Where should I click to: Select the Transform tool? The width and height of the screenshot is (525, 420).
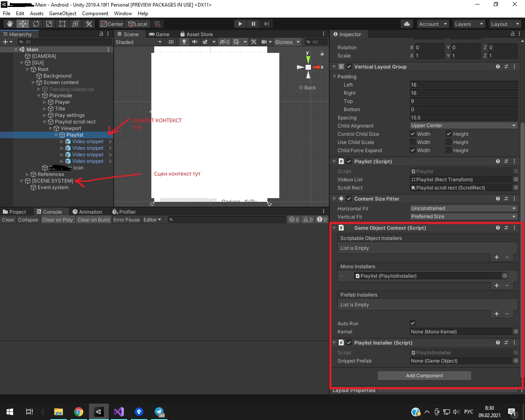(75, 24)
